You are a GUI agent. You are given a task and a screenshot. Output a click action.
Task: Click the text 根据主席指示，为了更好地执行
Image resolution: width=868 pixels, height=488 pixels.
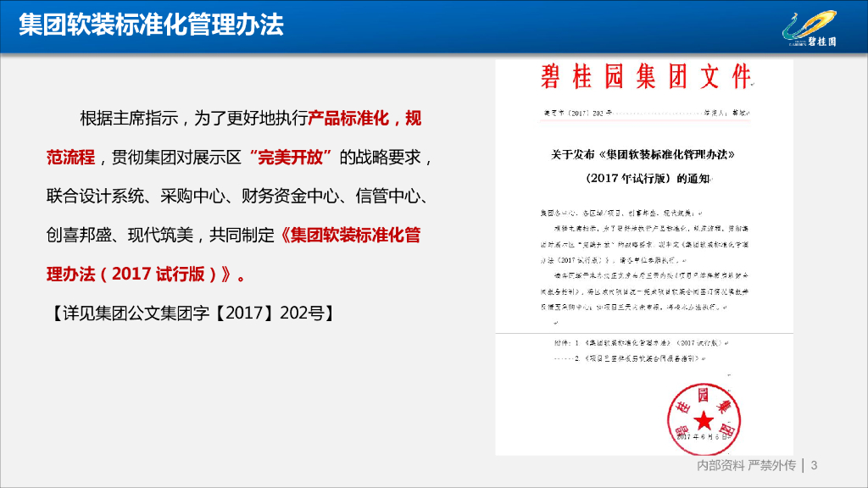pyautogui.click(x=193, y=118)
